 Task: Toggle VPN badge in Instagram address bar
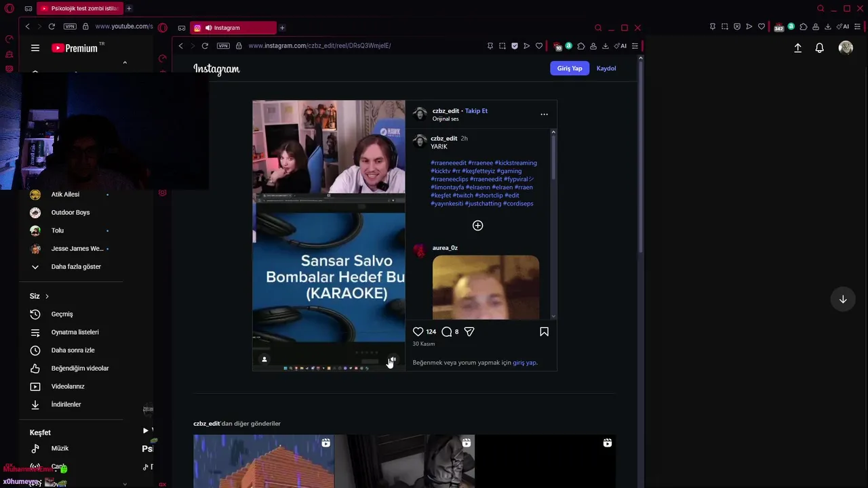(x=223, y=46)
